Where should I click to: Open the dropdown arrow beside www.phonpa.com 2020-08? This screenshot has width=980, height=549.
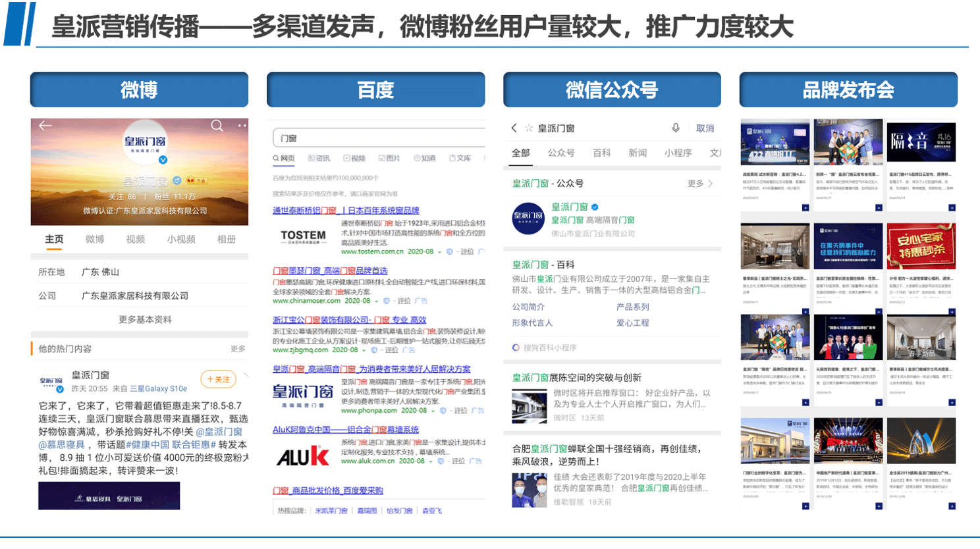pyautogui.click(x=433, y=411)
